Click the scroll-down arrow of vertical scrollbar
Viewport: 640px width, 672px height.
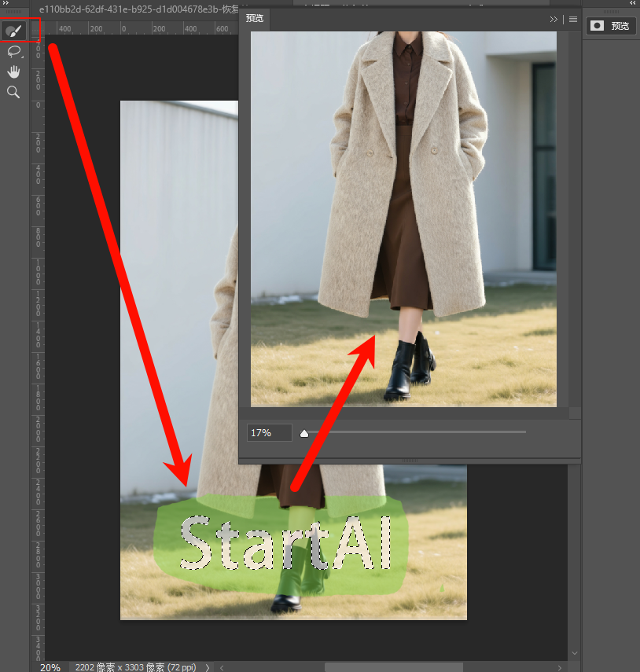point(574,653)
